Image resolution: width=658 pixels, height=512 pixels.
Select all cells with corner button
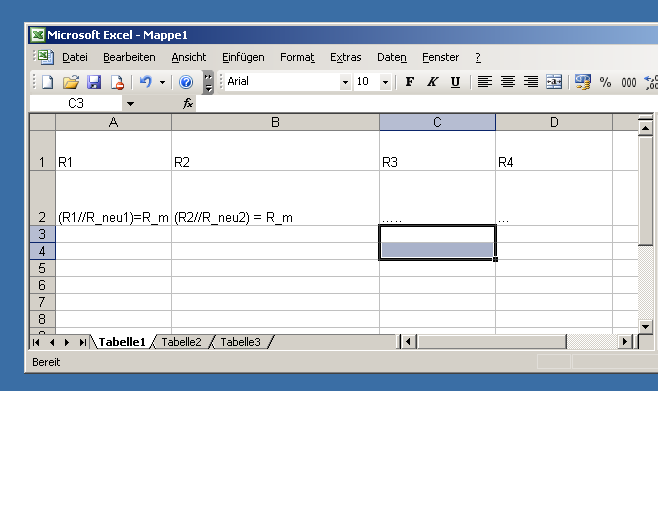pyautogui.click(x=42, y=122)
